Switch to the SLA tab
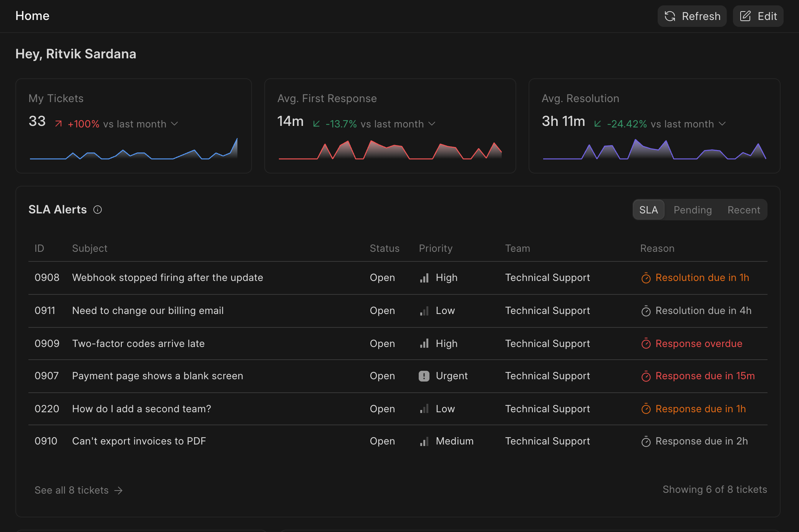This screenshot has height=532, width=799. point(648,210)
